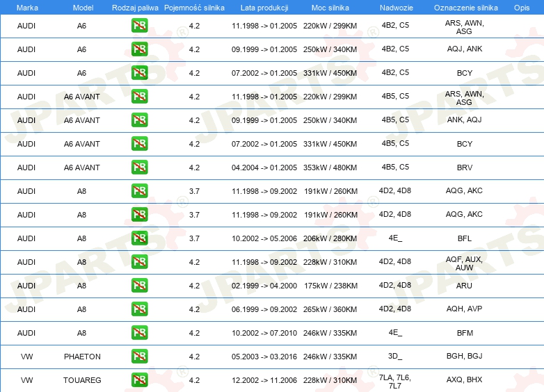
Task: Click the Opis column header
Action: click(x=522, y=8)
